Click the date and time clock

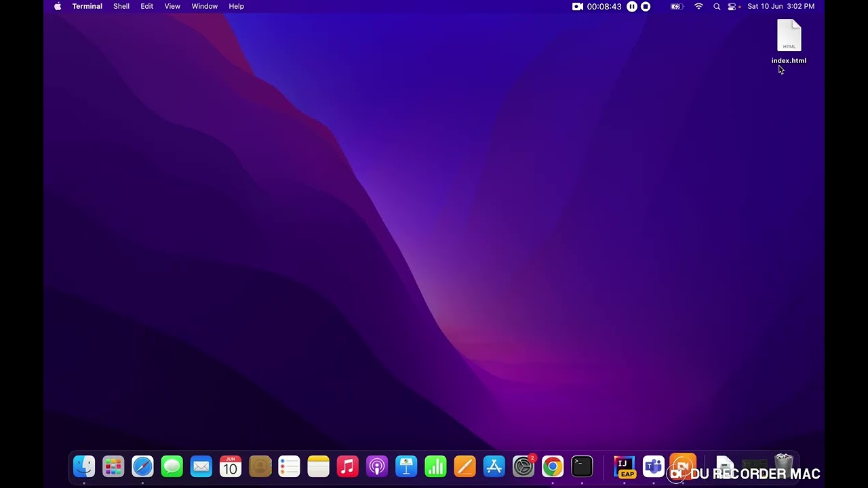(x=781, y=6)
